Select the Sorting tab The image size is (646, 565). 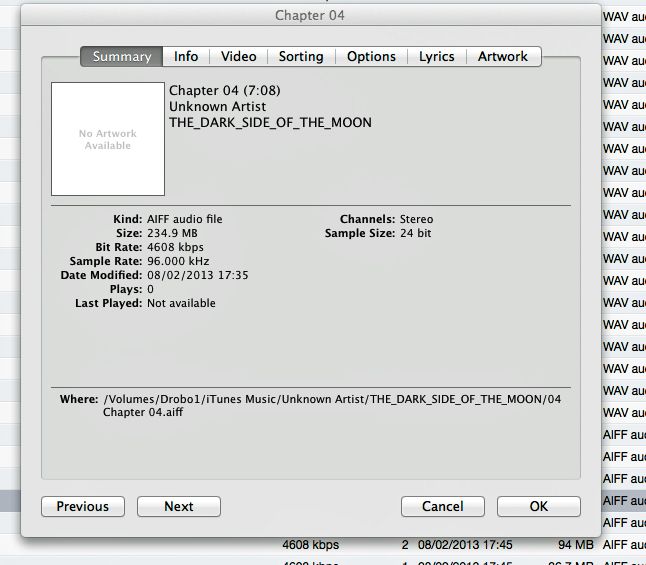(301, 56)
